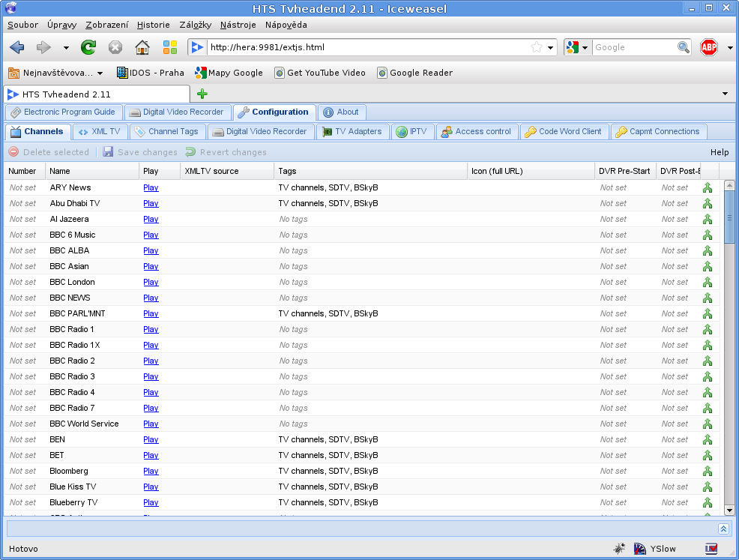Click the Firebug bug icon in status bar
The height and width of the screenshot is (560, 739).
[x=619, y=548]
